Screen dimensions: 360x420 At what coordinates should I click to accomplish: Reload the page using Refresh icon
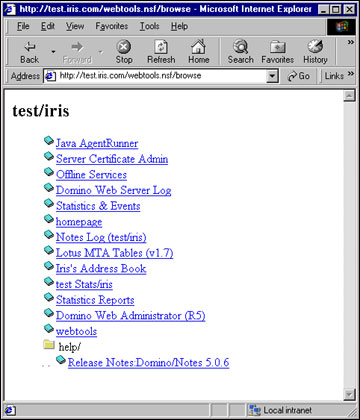pyautogui.click(x=161, y=47)
